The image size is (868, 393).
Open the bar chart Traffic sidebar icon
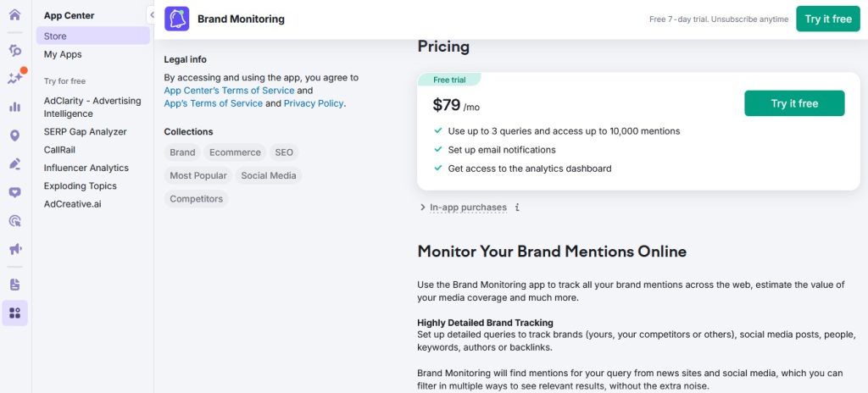pos(15,107)
